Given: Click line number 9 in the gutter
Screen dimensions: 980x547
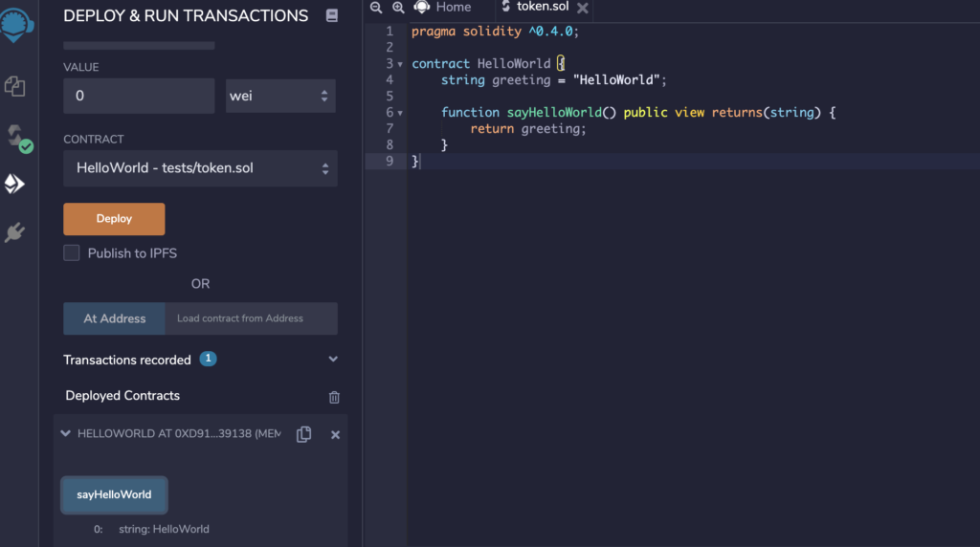Looking at the screenshot, I should click(x=390, y=161).
